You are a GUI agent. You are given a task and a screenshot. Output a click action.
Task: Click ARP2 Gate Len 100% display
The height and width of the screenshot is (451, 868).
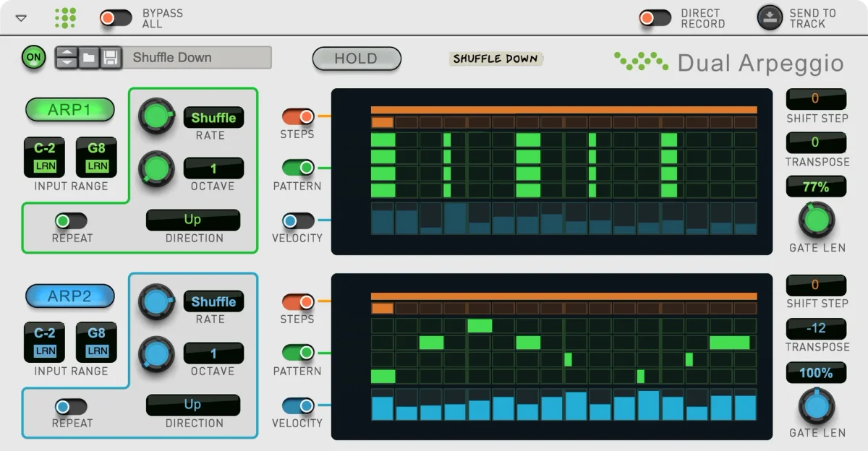tap(816, 373)
